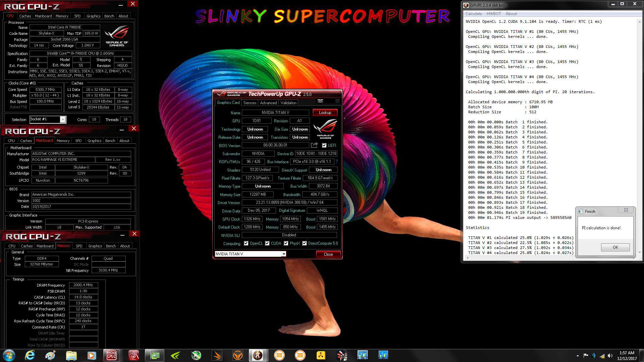644x362 pixels.
Task: Launch Internet Explorer from the taskbar
Action: [x=30, y=355]
